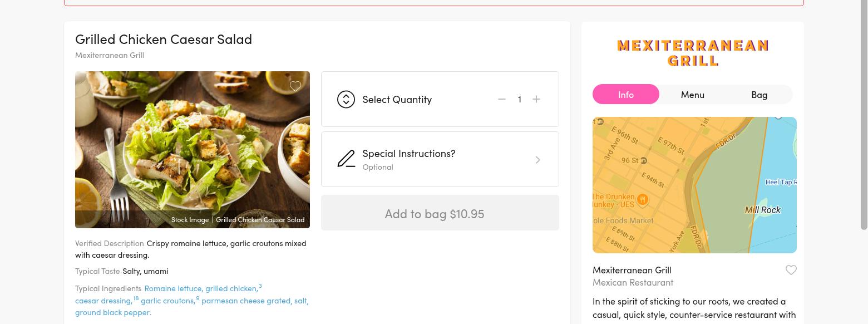Click the Select Quantity up-down arrows icon

pos(346,100)
